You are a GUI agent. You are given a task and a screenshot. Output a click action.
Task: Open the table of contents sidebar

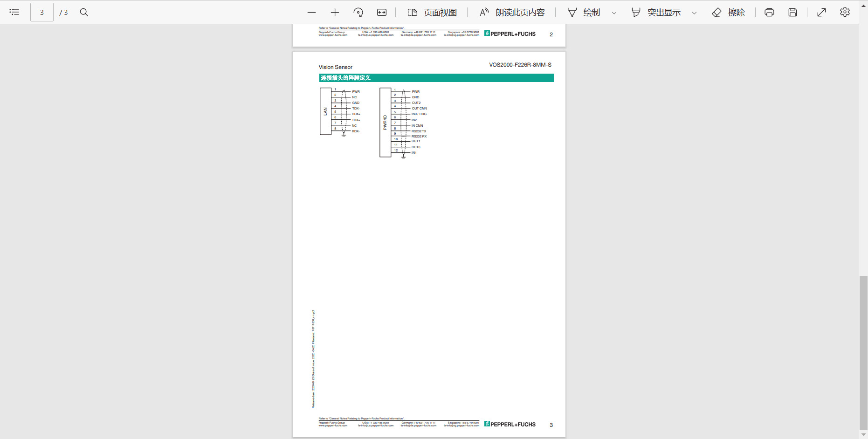[14, 12]
